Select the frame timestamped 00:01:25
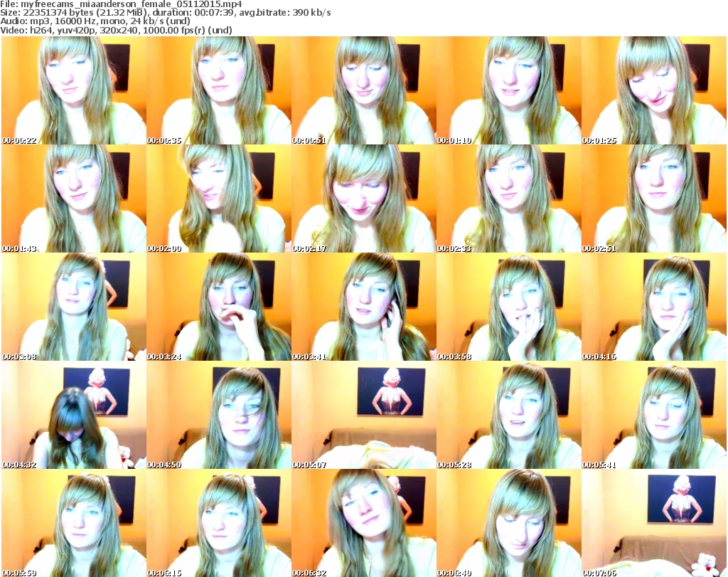The height and width of the screenshot is (577, 728). click(654, 90)
